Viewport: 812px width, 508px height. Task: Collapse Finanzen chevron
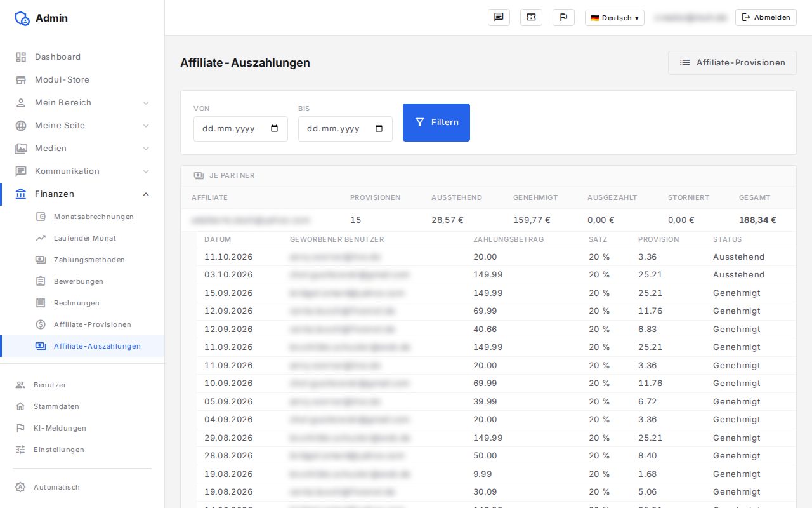click(x=146, y=194)
